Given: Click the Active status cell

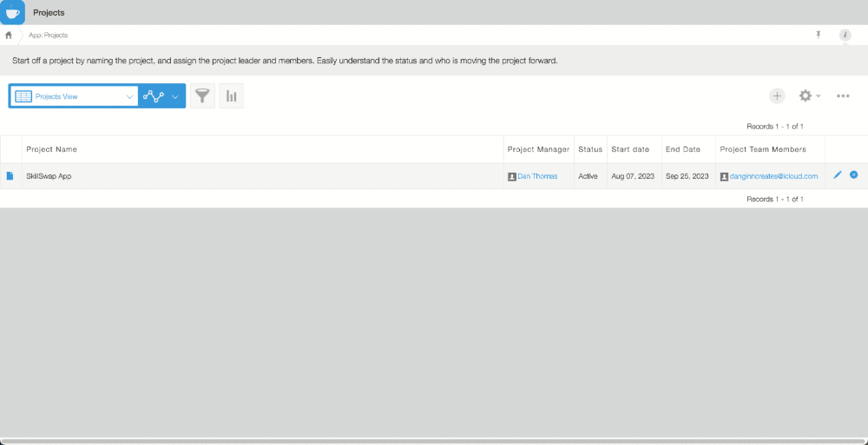Looking at the screenshot, I should point(590,176).
